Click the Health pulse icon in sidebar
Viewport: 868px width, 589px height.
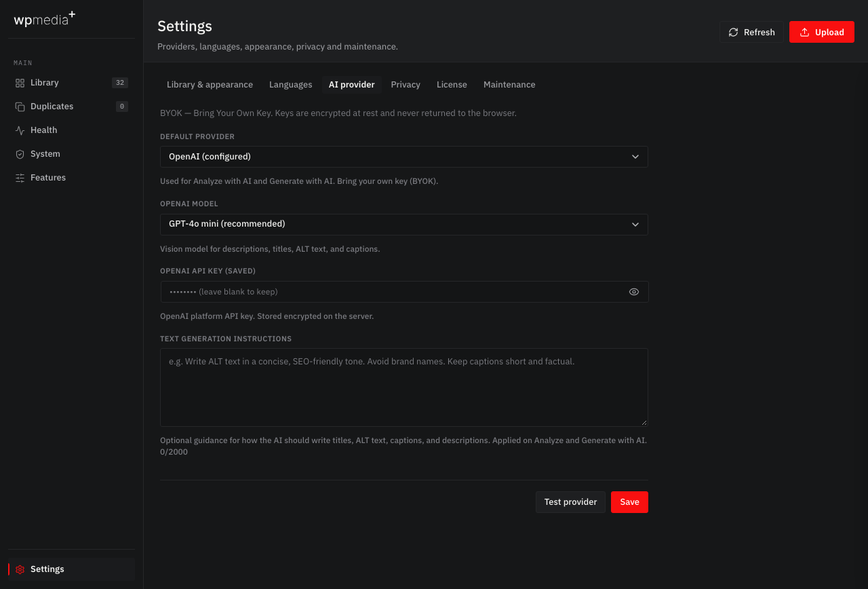coord(20,130)
